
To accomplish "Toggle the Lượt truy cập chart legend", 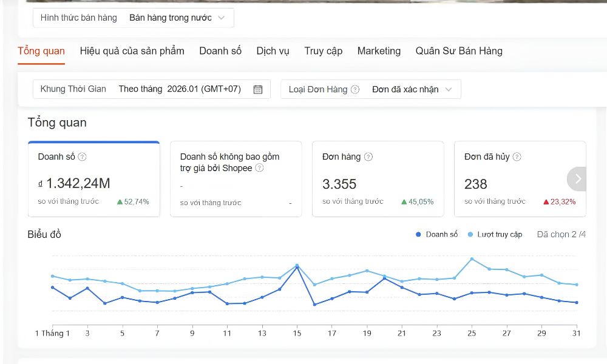I will (495, 235).
